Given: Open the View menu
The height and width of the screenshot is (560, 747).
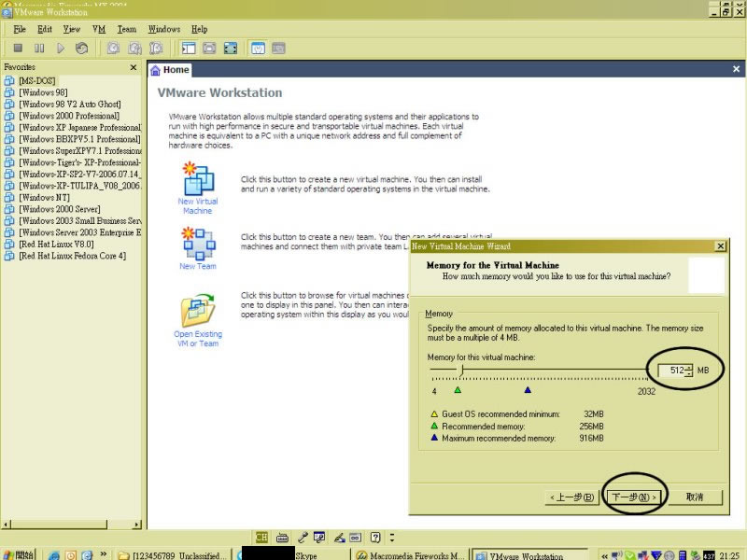Looking at the screenshot, I should [x=72, y=29].
